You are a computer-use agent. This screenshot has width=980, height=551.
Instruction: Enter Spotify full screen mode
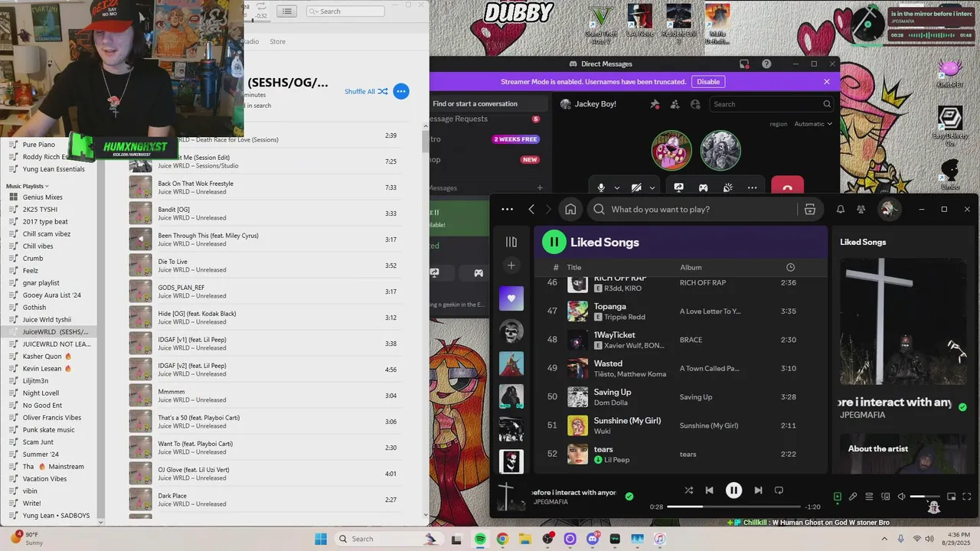967,497
